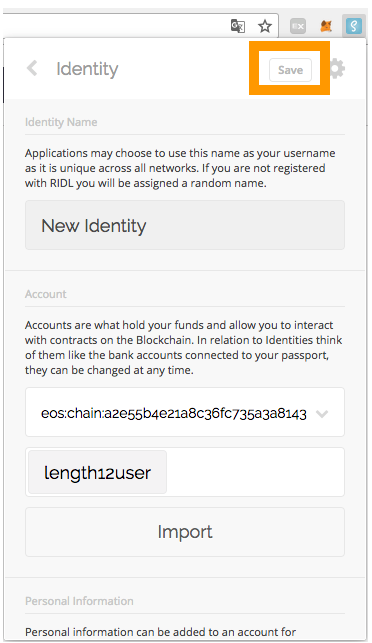Click the Personal Information section heading
The image size is (372, 643).
pyautogui.click(x=79, y=601)
